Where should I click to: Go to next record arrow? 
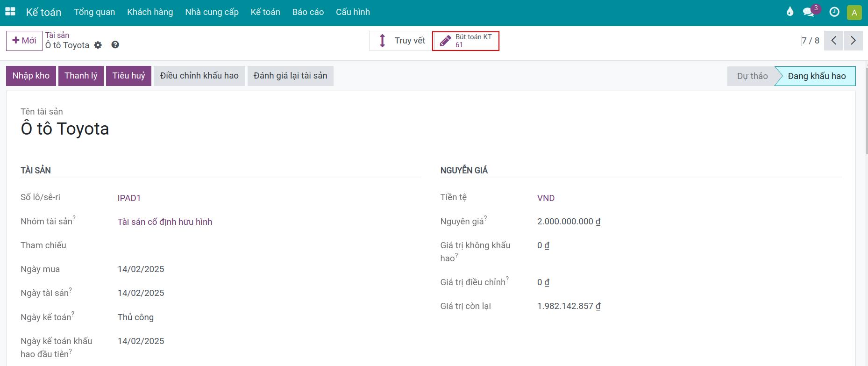pyautogui.click(x=853, y=41)
